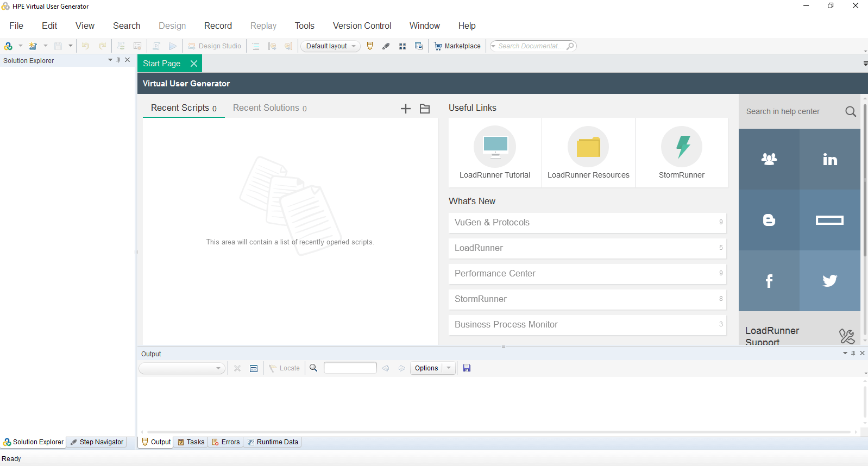Open the LoadRunner Tutorial monitor icon
Viewport: 868px width, 466px height.
tap(494, 147)
